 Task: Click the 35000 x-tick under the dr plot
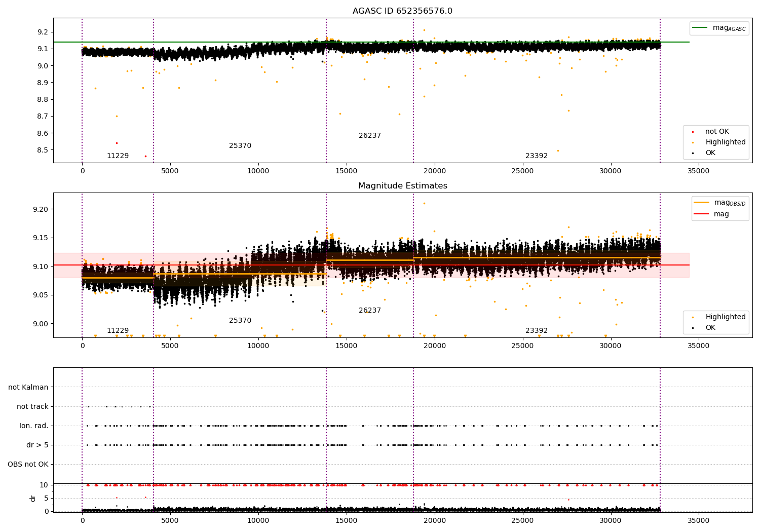point(698,520)
